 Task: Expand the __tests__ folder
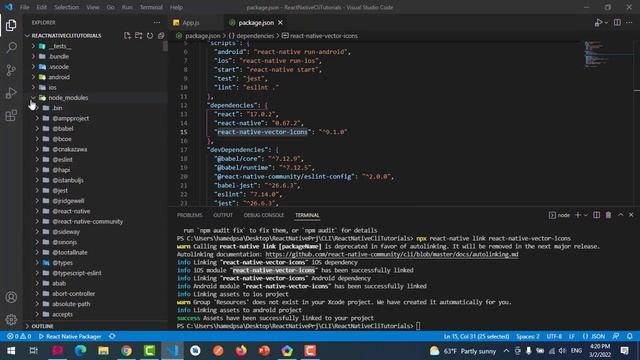click(33, 46)
